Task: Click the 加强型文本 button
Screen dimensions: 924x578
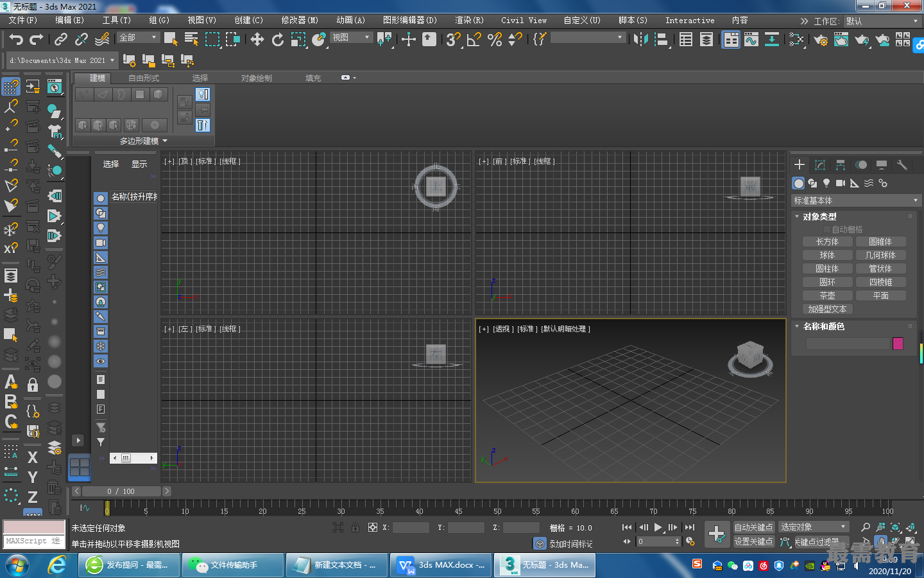Action: click(828, 310)
